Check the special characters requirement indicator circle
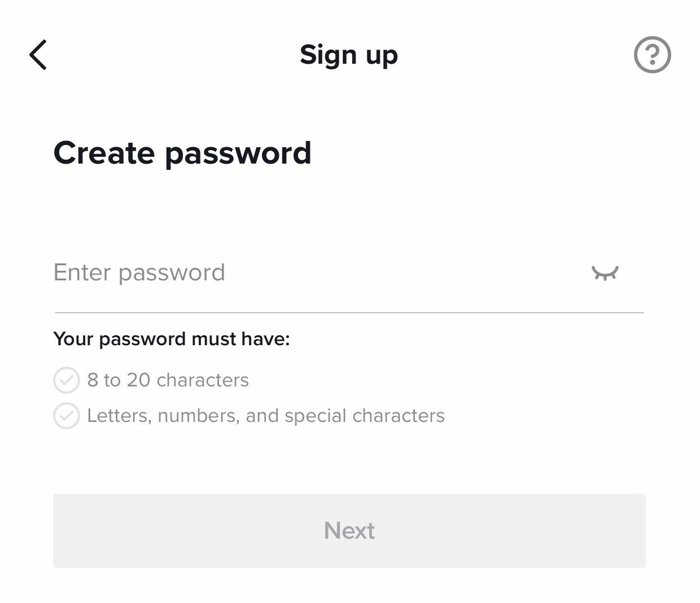Screen dimensions: 700x603 click(x=67, y=416)
